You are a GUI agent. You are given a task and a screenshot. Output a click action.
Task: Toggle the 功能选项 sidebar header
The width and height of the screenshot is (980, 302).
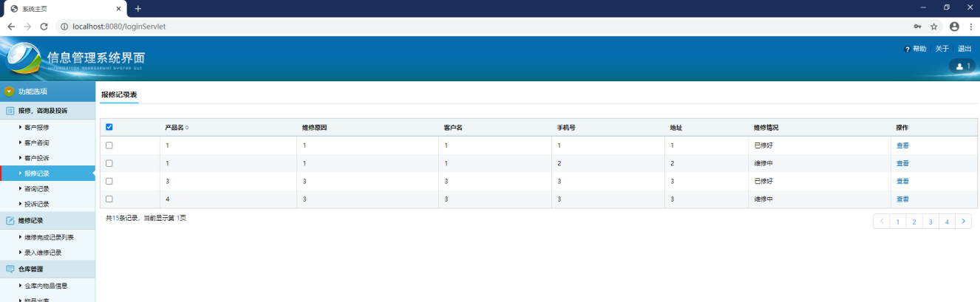point(48,92)
